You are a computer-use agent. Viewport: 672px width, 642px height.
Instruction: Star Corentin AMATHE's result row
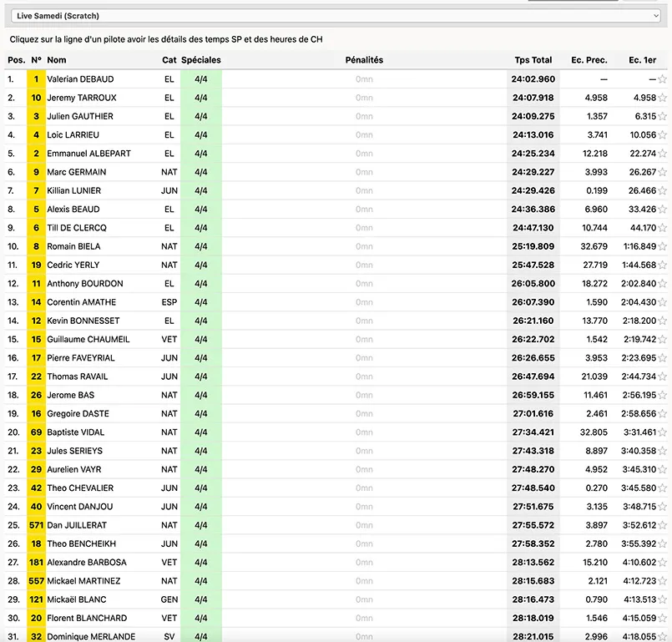click(x=662, y=302)
